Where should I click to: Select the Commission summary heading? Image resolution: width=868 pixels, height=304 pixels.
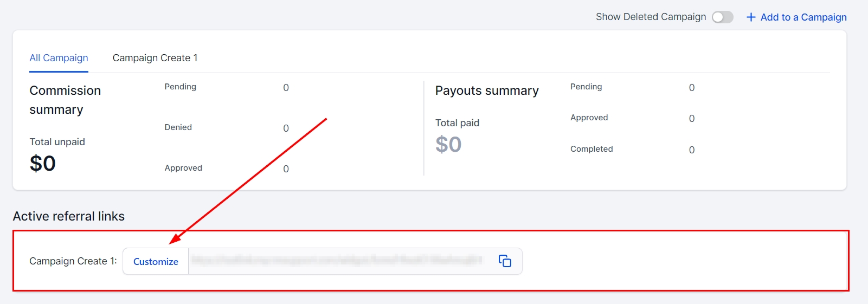pos(65,100)
